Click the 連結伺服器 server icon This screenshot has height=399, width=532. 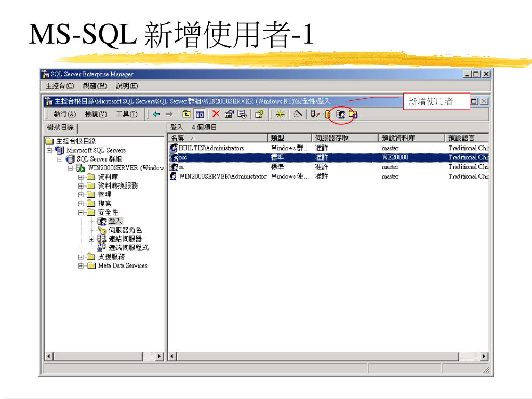point(101,239)
